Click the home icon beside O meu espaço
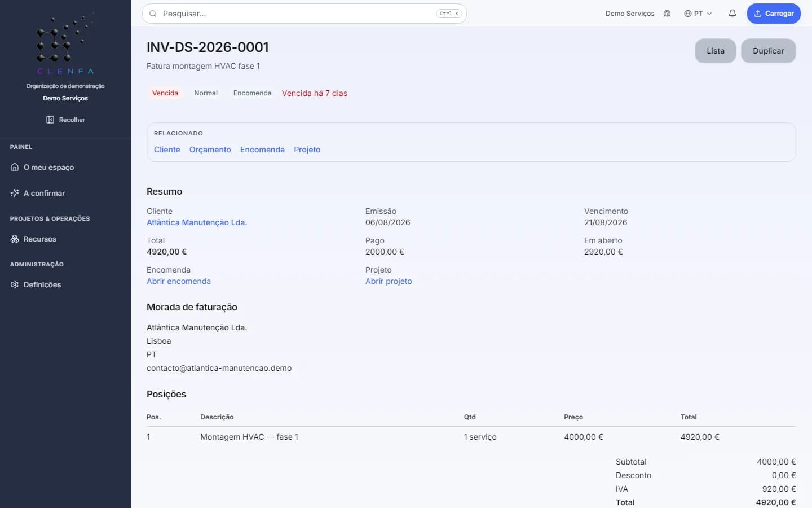Image resolution: width=812 pixels, height=508 pixels. click(15, 167)
